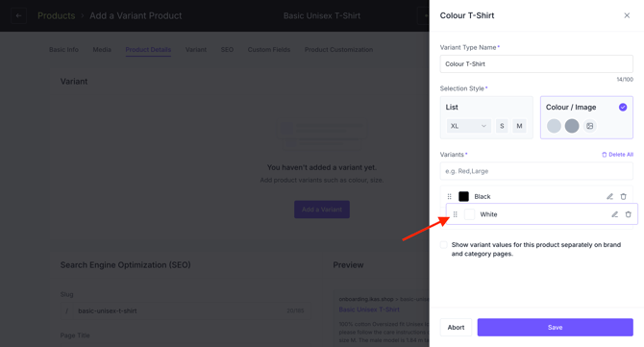Screen dimensions: 644x347
Task: Open the SEO tab
Action: tap(227, 50)
